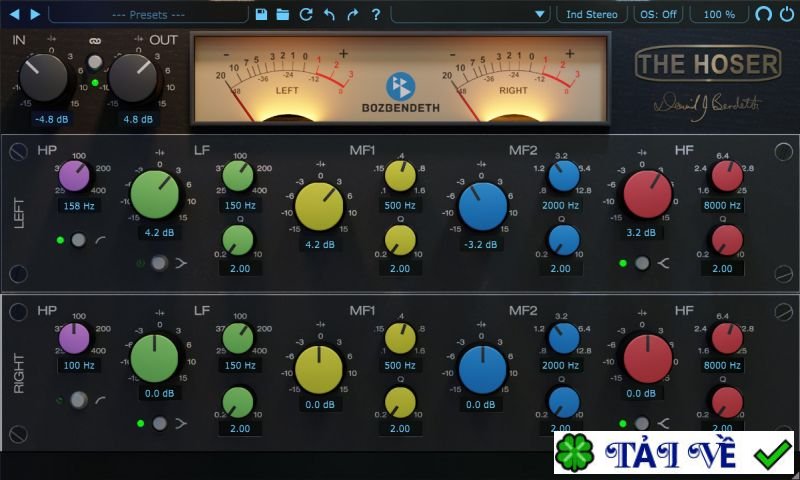Click the LEFT MF1 yellow gain knob
Viewport: 800px width, 480px height.
click(x=319, y=204)
